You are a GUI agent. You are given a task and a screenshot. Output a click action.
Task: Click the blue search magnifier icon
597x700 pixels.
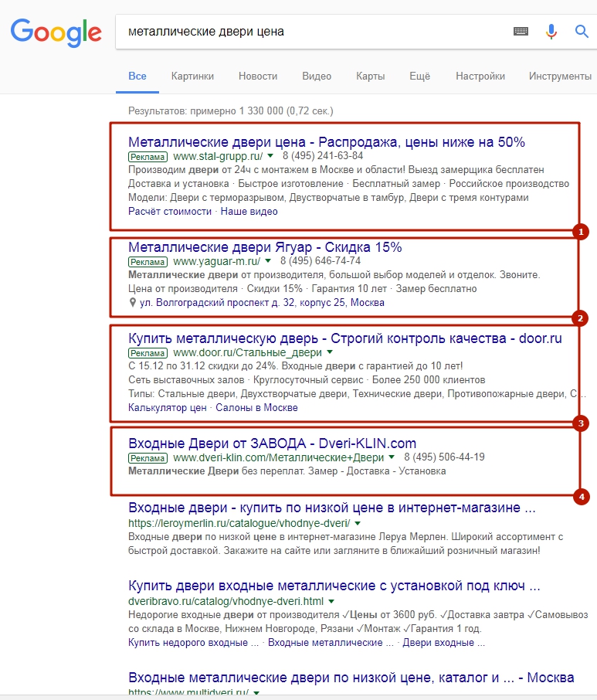[582, 31]
